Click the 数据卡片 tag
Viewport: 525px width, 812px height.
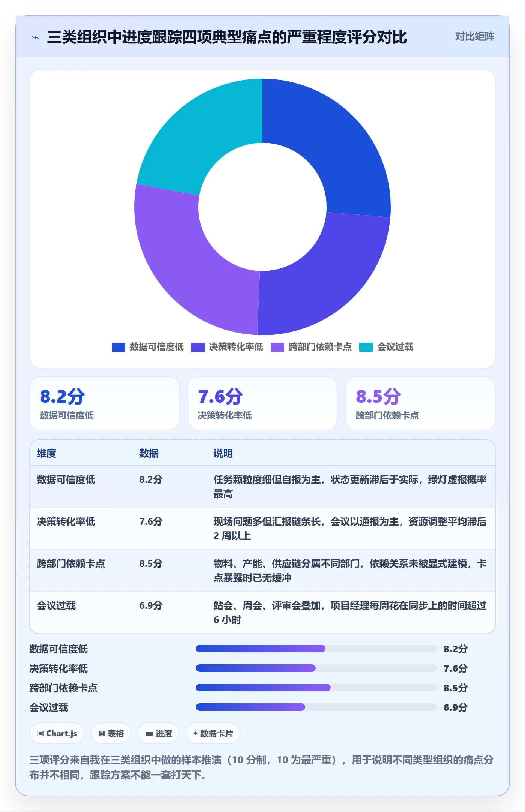213,733
